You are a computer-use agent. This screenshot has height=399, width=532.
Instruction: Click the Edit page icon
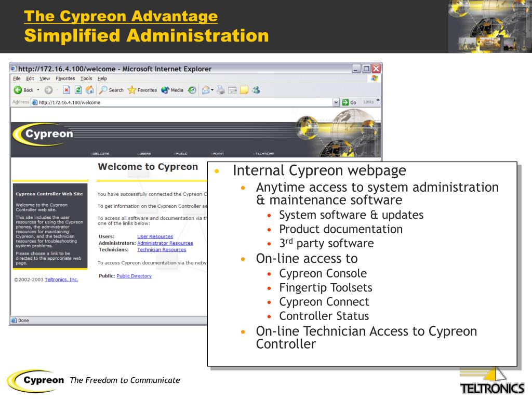pos(232,90)
